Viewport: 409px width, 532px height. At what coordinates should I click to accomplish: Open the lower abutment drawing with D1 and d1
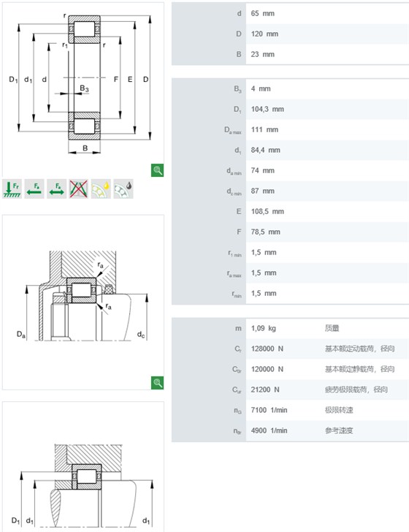click(x=83, y=466)
